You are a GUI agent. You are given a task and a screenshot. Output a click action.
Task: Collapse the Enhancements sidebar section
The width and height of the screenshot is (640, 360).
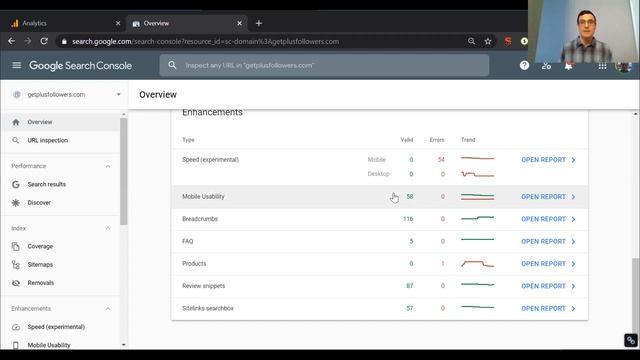[108, 309]
